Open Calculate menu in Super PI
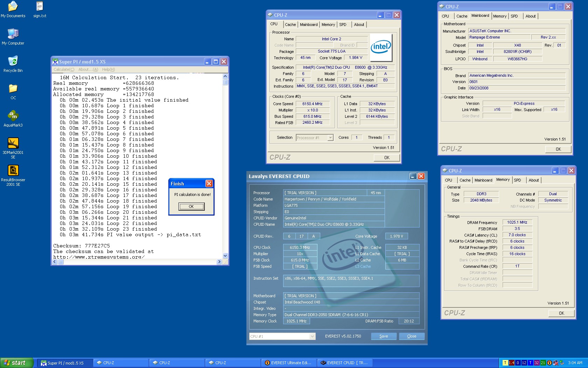The height and width of the screenshot is (368, 588). tap(64, 69)
